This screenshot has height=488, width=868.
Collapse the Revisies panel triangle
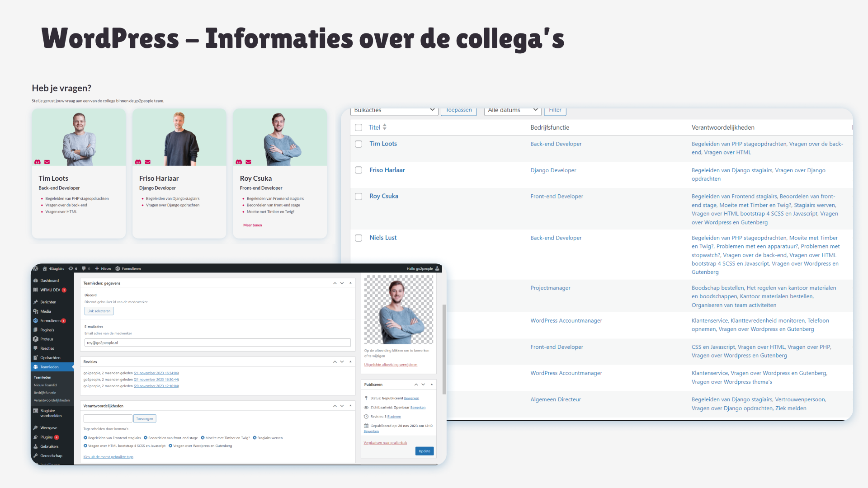pos(350,362)
